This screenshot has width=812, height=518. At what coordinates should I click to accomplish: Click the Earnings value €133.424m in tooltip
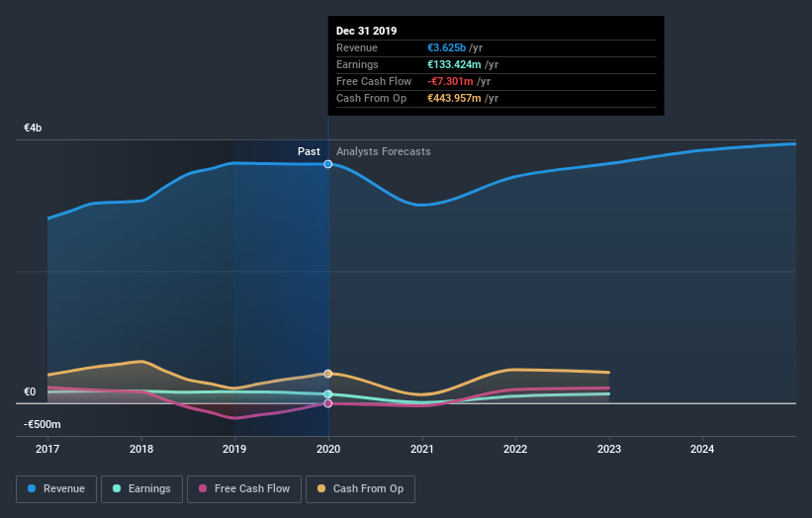tap(454, 64)
